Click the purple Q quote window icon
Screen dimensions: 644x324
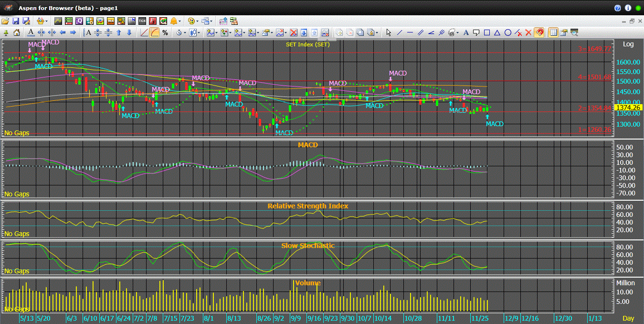pyautogui.click(x=79, y=21)
